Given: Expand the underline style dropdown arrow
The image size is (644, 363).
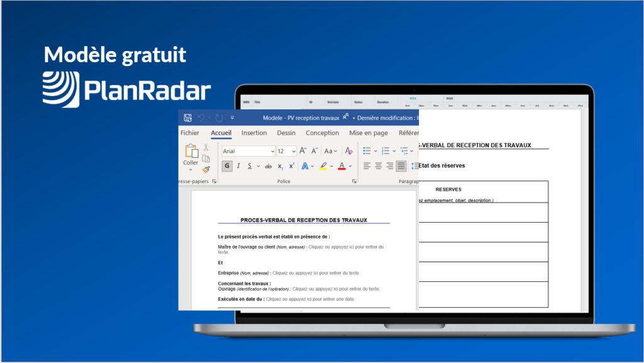Looking at the screenshot, I should tap(257, 166).
